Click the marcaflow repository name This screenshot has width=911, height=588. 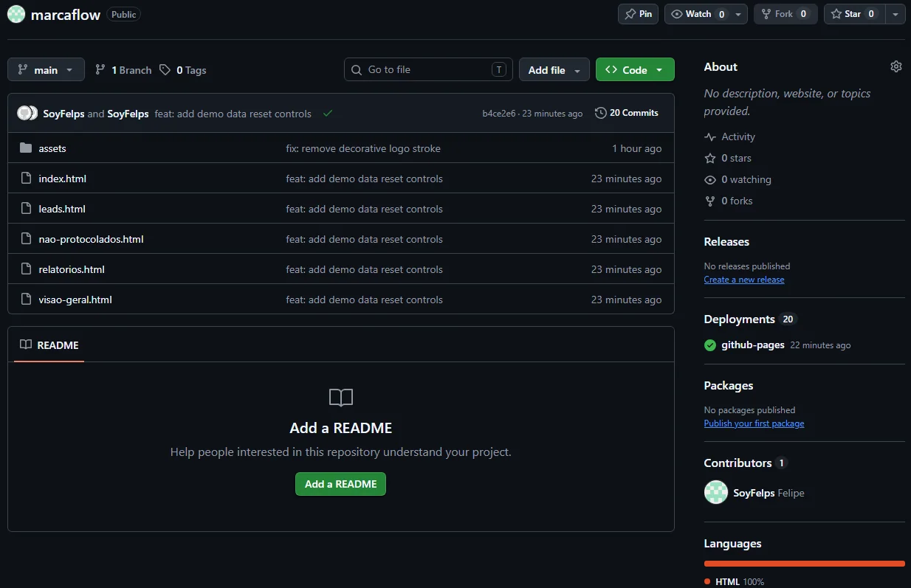[66, 15]
